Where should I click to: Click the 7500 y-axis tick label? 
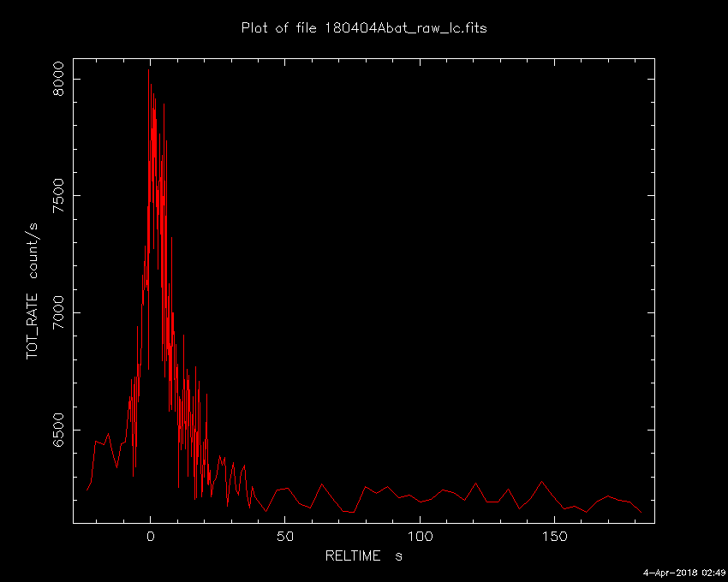click(58, 196)
